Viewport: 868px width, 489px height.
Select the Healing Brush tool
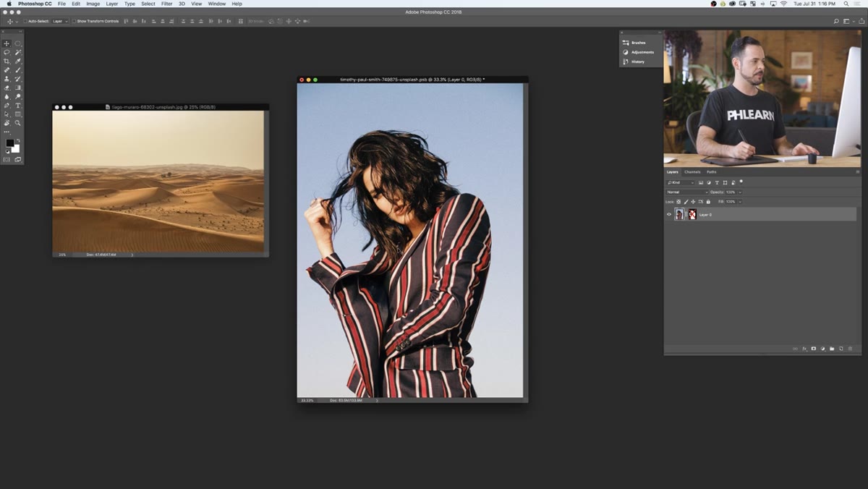7,70
